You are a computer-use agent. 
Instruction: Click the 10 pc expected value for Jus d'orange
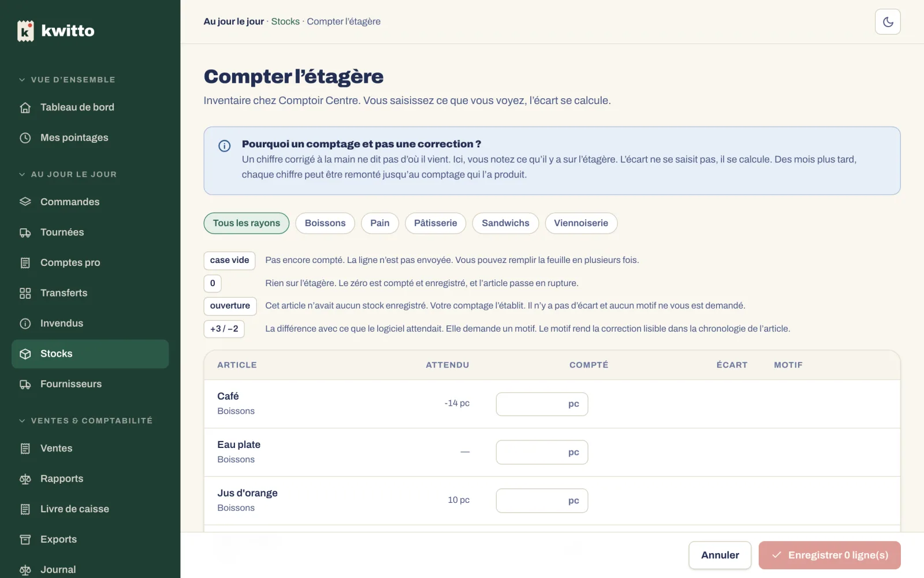459,500
